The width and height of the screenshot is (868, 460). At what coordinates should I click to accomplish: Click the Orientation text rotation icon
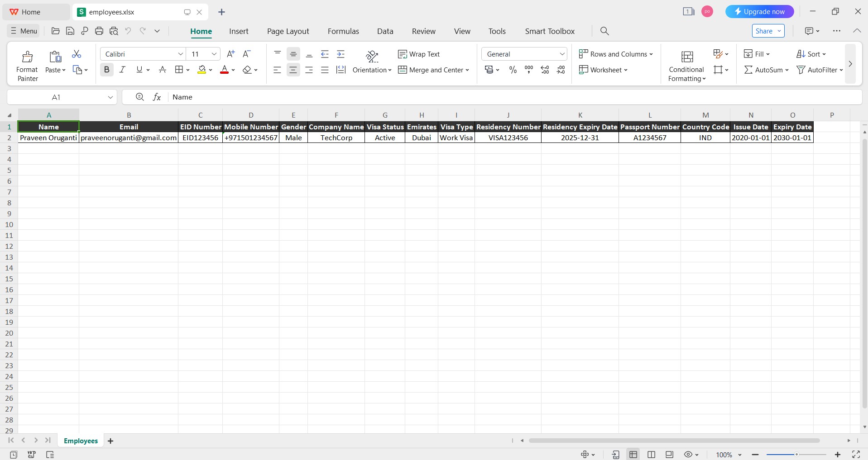pyautogui.click(x=372, y=56)
